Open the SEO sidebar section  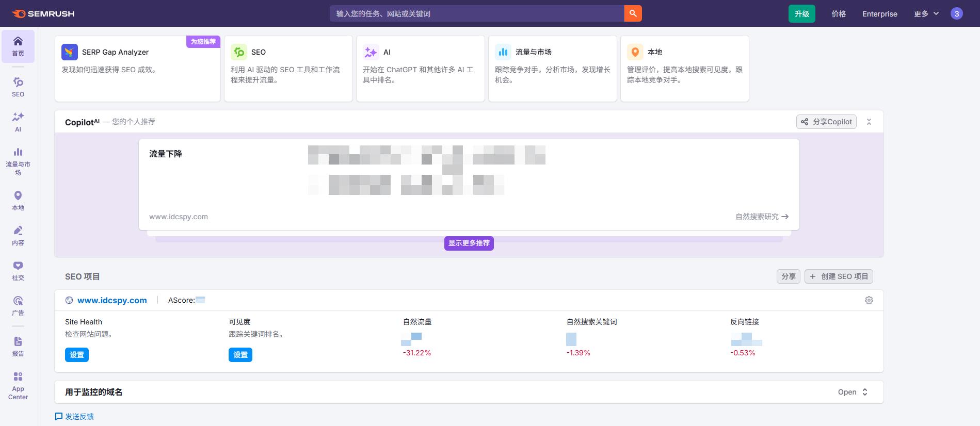(x=18, y=87)
